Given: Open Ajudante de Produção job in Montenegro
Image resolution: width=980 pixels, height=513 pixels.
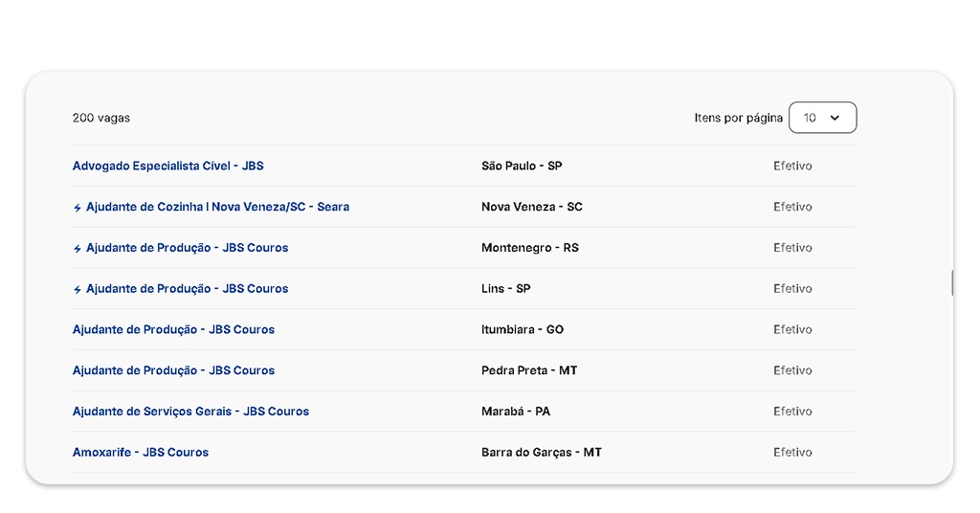Looking at the screenshot, I should (x=187, y=248).
